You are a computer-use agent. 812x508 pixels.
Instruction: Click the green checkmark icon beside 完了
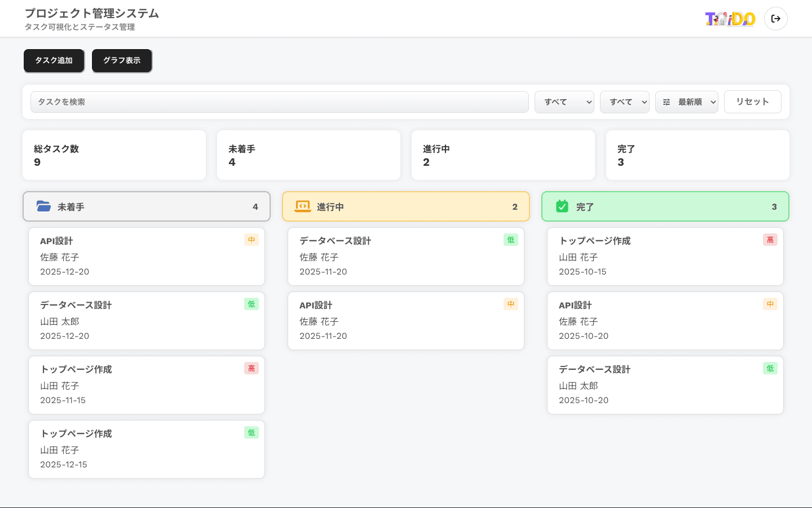click(563, 206)
